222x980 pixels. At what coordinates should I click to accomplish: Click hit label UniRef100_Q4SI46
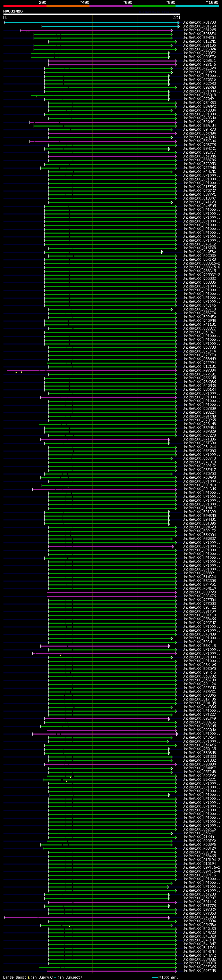click(x=199, y=305)
